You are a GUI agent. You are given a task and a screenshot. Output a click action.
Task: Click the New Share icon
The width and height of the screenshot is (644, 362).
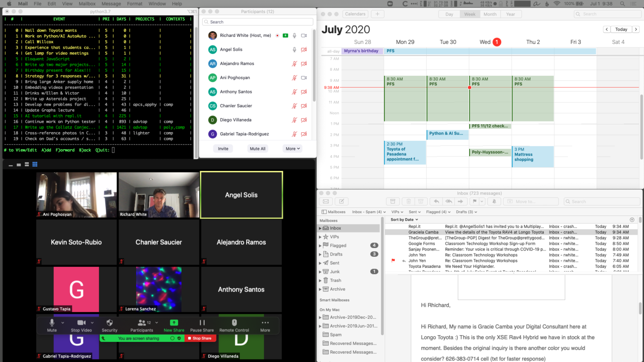tap(174, 323)
